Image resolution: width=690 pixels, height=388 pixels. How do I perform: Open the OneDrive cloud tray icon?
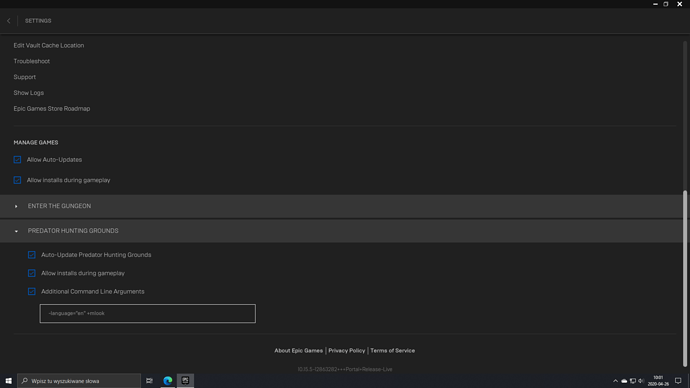pos(624,381)
